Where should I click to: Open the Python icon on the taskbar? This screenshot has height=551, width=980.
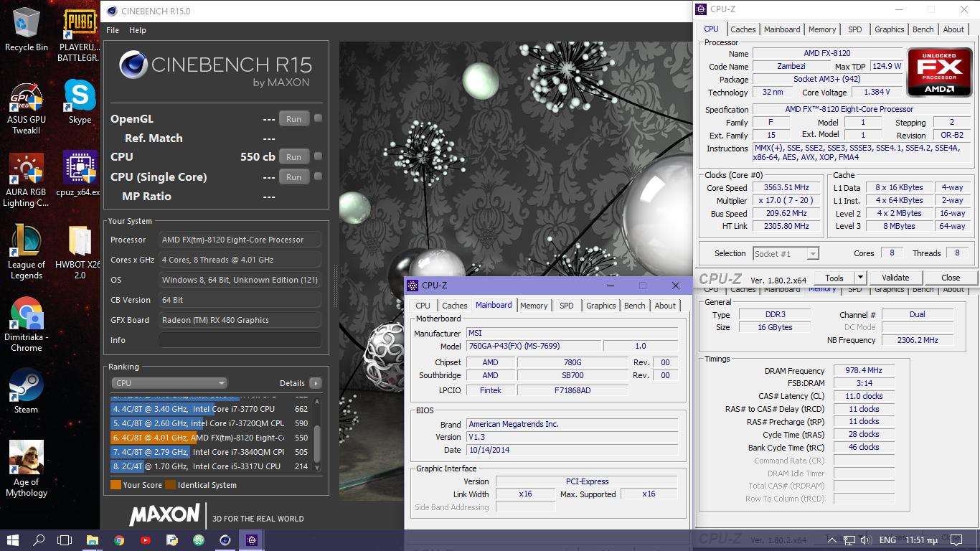pyautogui.click(x=172, y=540)
